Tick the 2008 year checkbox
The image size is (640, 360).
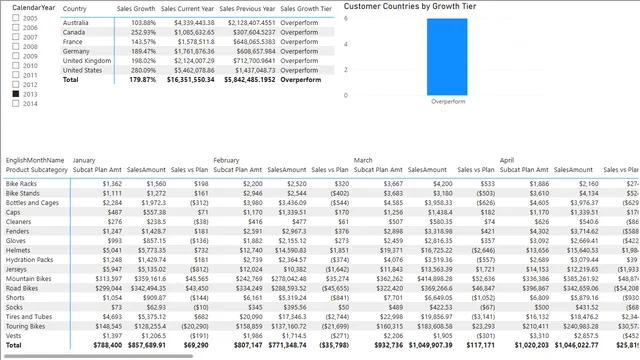pyautogui.click(x=16, y=47)
